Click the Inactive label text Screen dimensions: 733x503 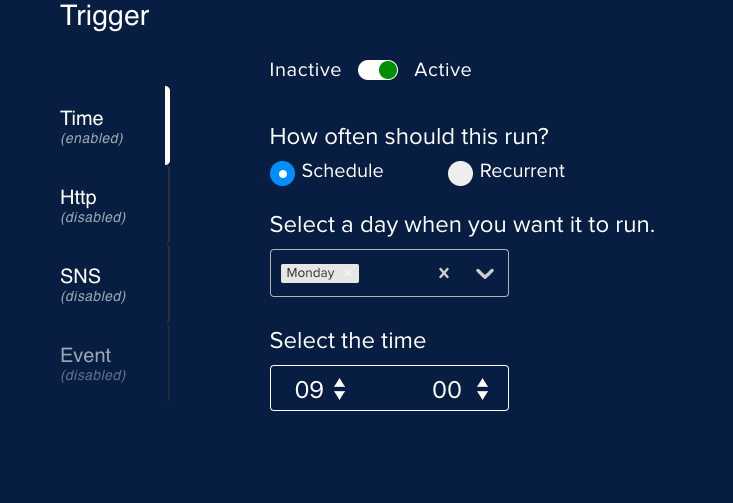[305, 70]
